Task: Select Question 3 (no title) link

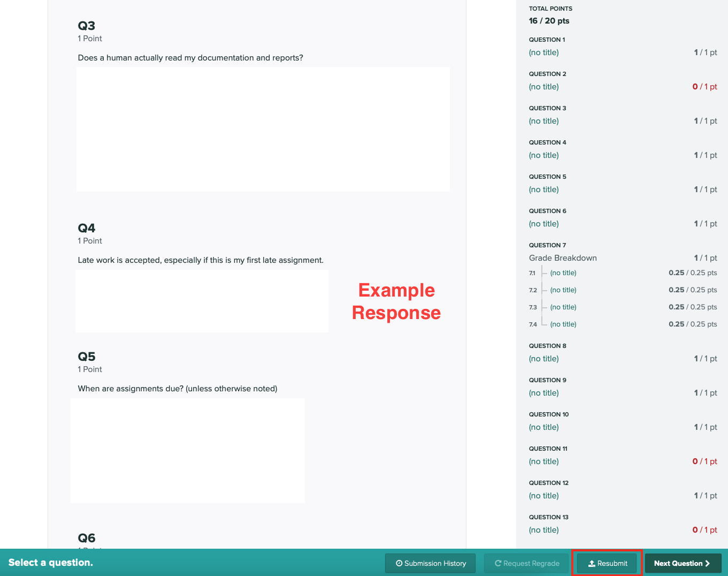Action: 543,121
